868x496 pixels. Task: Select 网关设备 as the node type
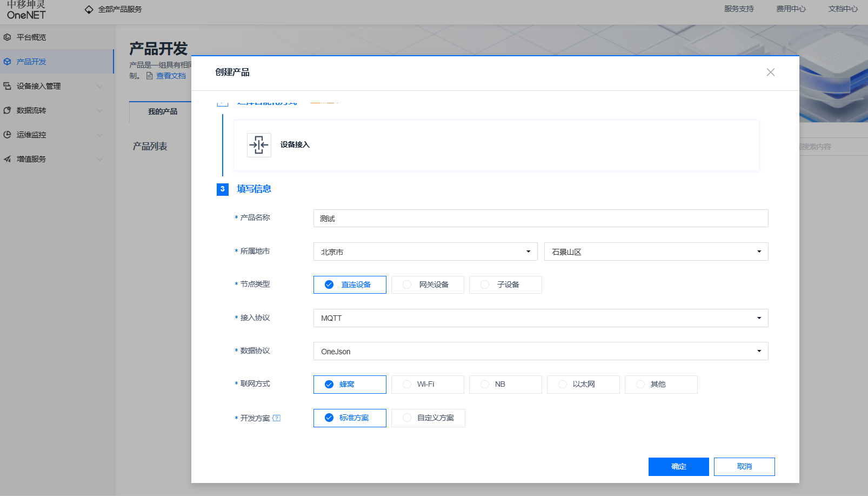click(428, 284)
